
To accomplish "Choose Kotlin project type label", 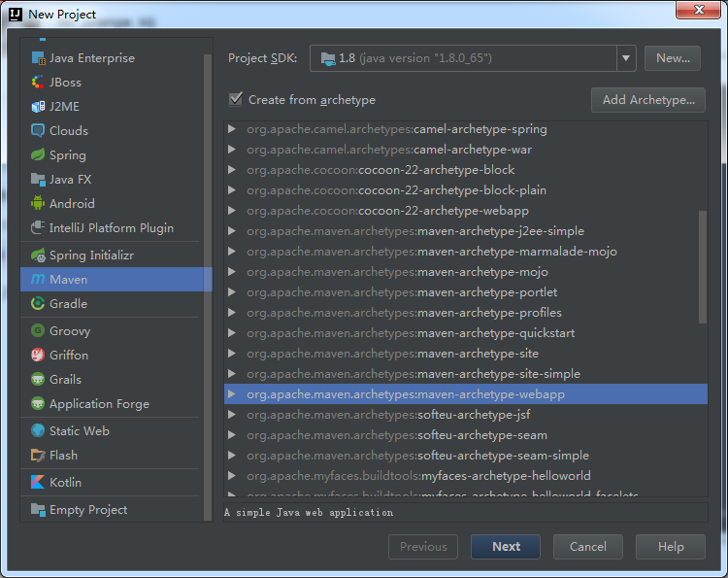I will pyautogui.click(x=65, y=482).
